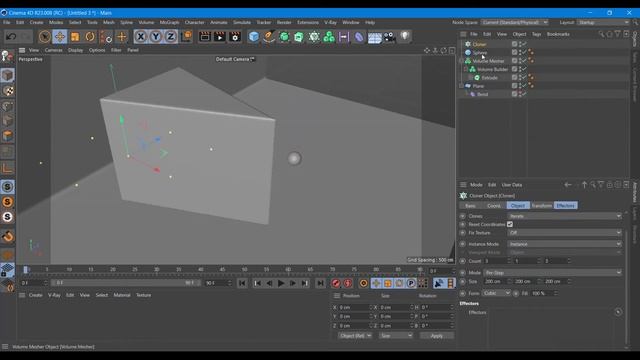Toggle parameter (P) keyframe recording
Screen dimensions: 640x360
click(411, 283)
